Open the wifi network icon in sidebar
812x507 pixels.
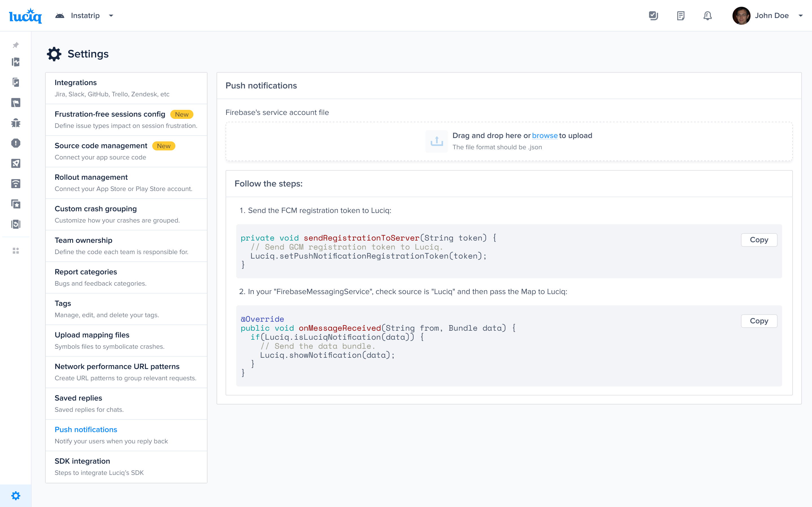point(16,184)
